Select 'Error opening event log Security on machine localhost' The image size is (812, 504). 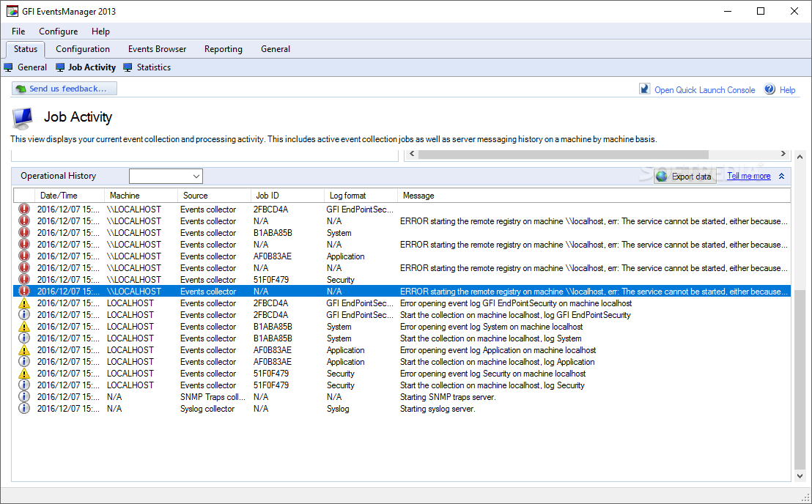coord(493,374)
